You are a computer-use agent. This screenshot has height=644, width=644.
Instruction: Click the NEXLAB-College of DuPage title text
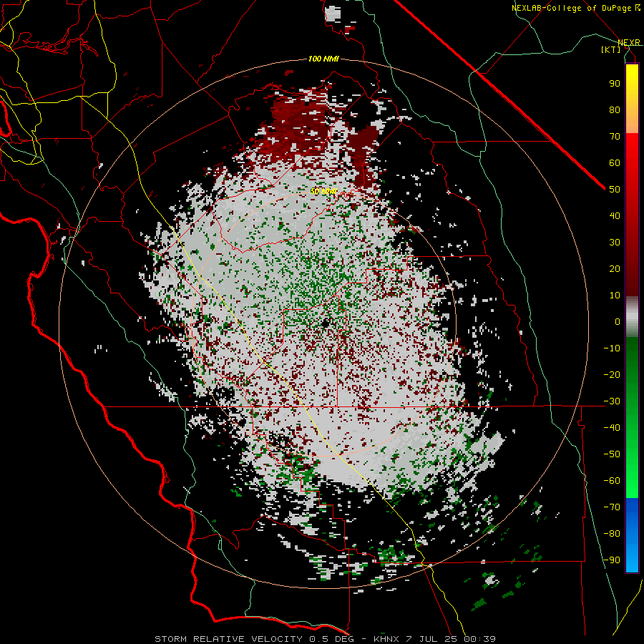tap(576, 8)
